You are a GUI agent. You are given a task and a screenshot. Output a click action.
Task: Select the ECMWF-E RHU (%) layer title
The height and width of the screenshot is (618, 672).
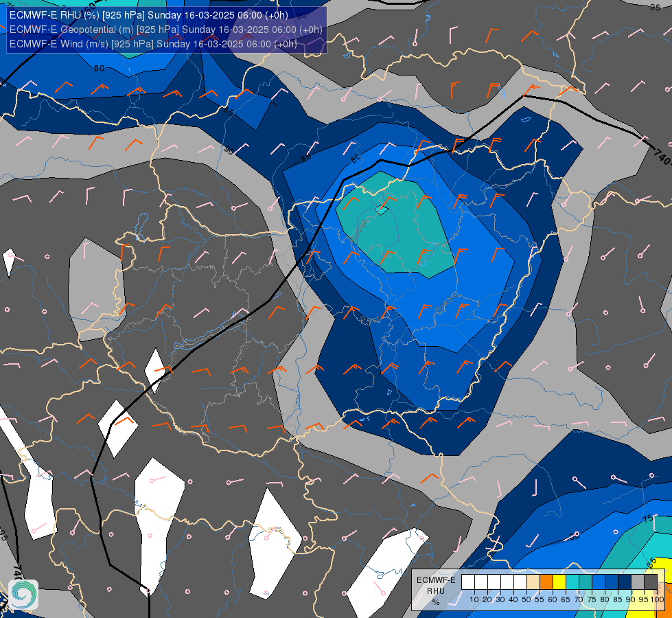149,15
